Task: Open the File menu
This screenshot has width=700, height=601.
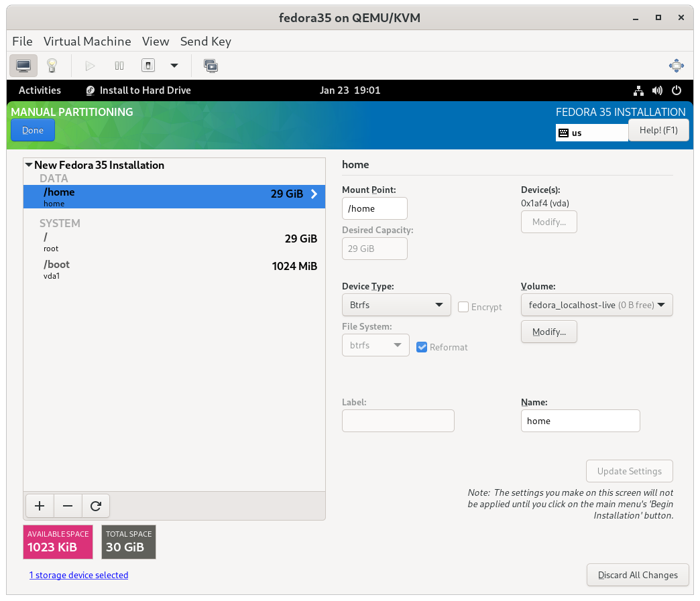Action: tap(22, 42)
